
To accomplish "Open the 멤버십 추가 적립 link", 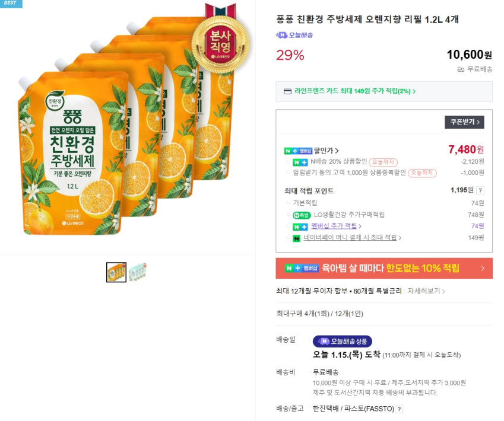I will coord(335,226).
